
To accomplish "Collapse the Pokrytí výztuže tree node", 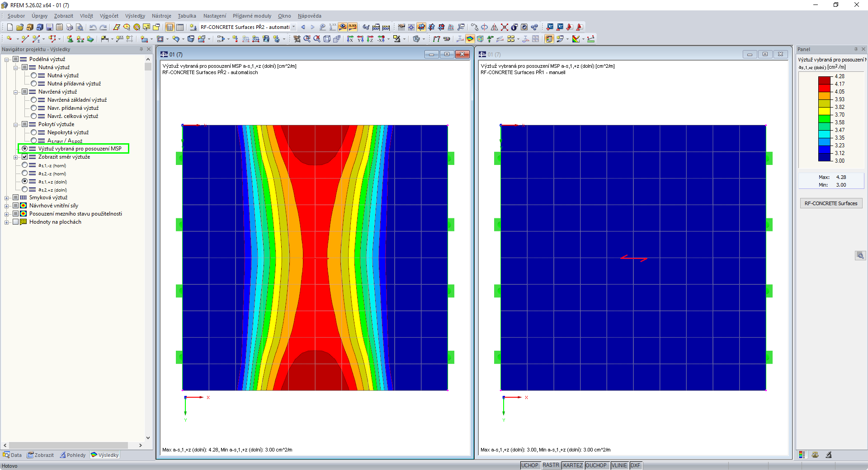I will pos(16,125).
